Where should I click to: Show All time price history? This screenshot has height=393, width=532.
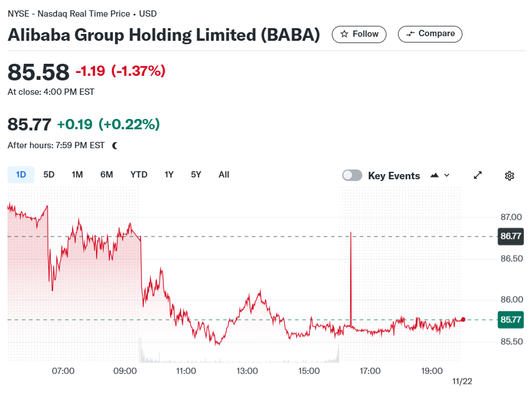[x=224, y=175]
